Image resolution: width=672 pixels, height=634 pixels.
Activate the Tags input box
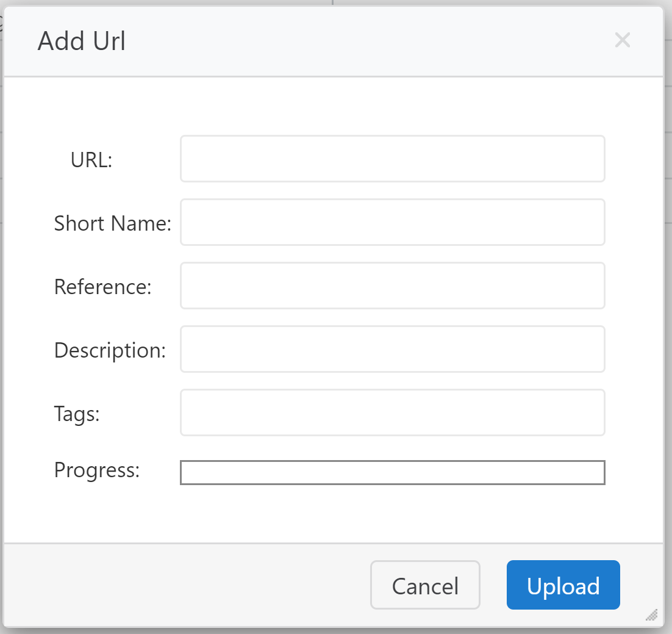click(393, 412)
